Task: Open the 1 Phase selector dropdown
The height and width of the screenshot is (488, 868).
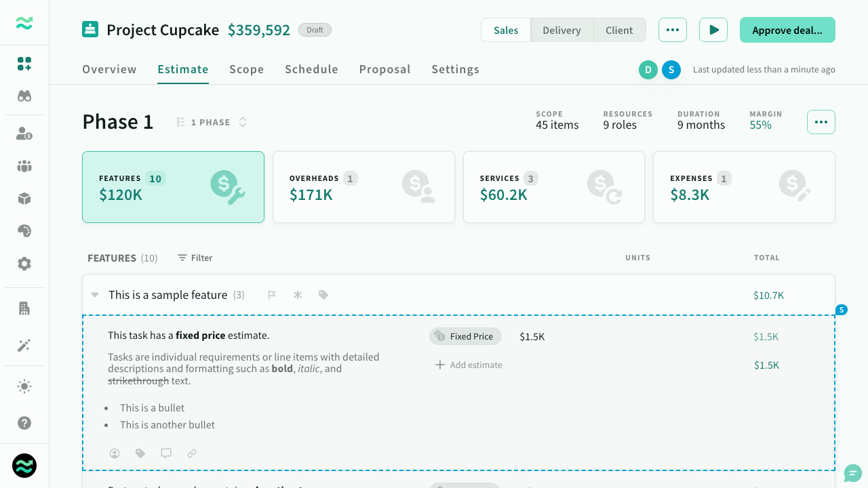Action: point(212,122)
